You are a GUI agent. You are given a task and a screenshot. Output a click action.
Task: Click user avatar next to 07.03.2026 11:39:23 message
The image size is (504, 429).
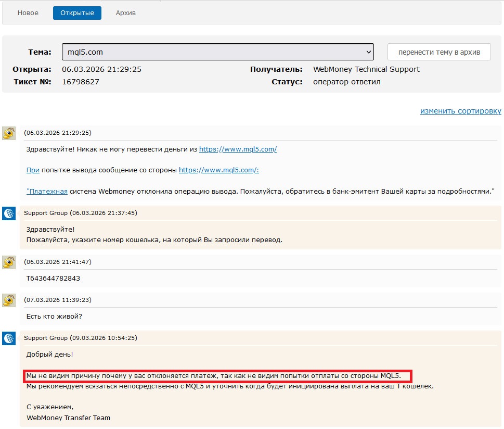click(9, 300)
